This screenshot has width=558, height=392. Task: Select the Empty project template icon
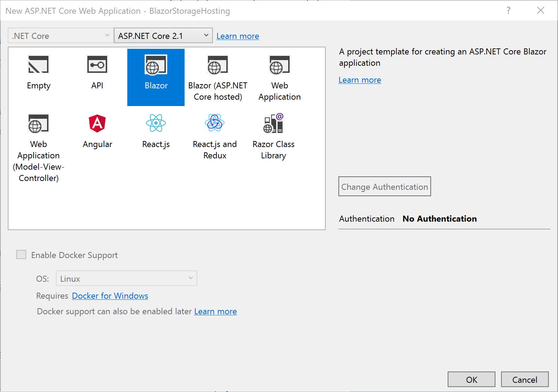click(x=39, y=65)
